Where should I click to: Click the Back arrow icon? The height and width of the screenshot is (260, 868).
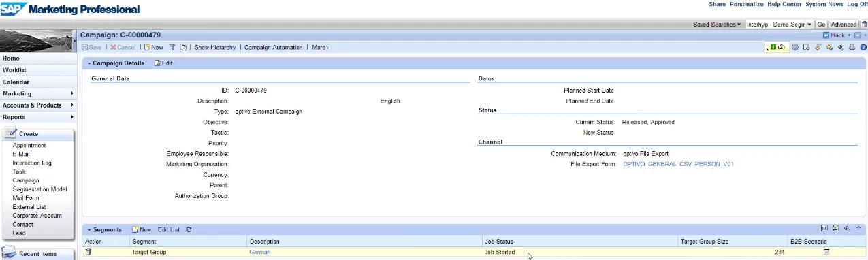point(826,35)
